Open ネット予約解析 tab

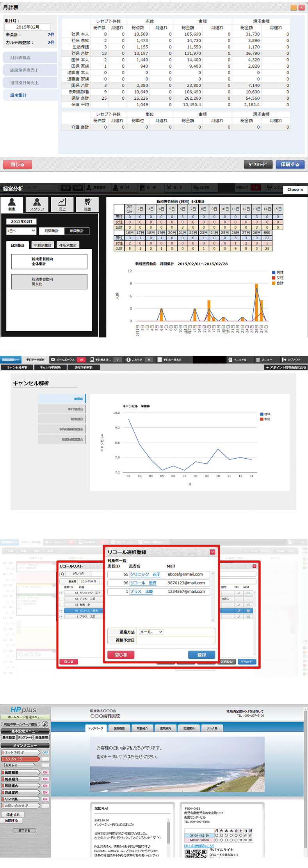(x=50, y=367)
